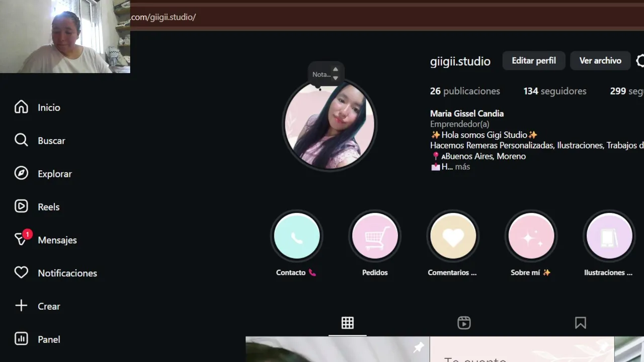Open the first pinned post thumbnail

[x=337, y=349]
